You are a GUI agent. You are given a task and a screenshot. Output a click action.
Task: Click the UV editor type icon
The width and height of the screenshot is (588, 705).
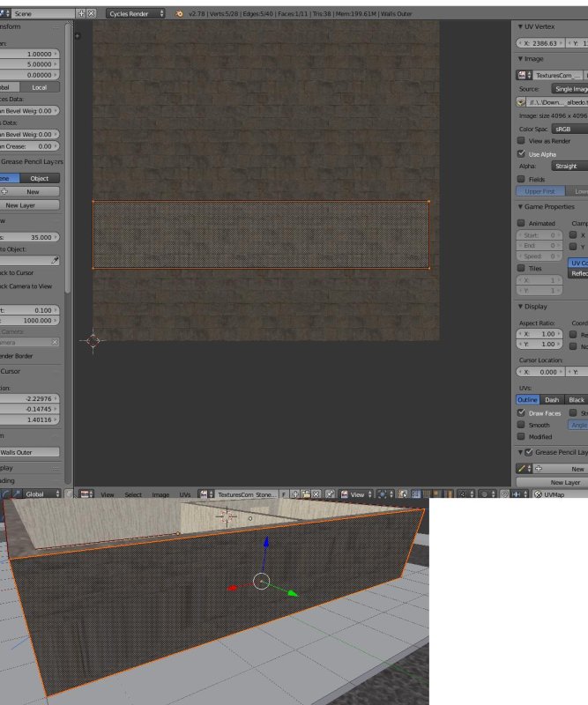coord(86,495)
